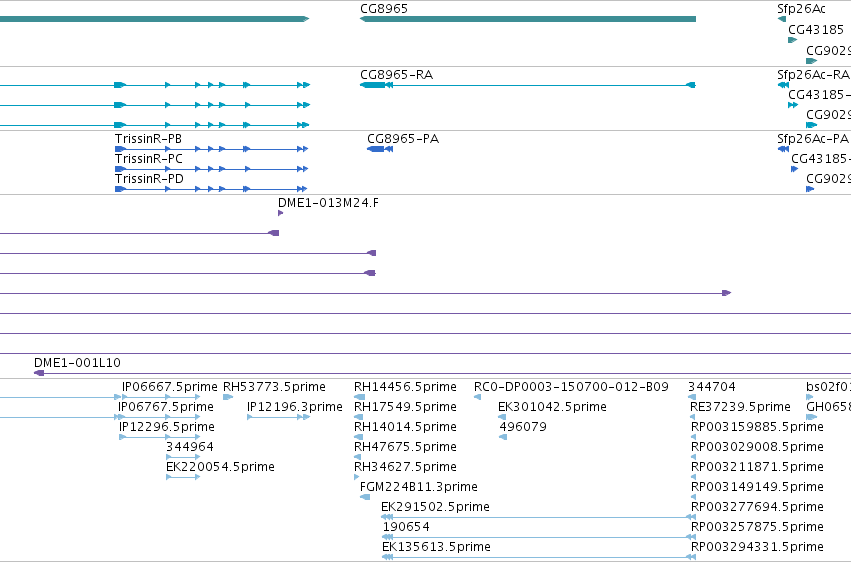Image resolution: width=851 pixels, height=562 pixels.
Task: Click the RE37239.5prime EST label
Action: coord(740,407)
